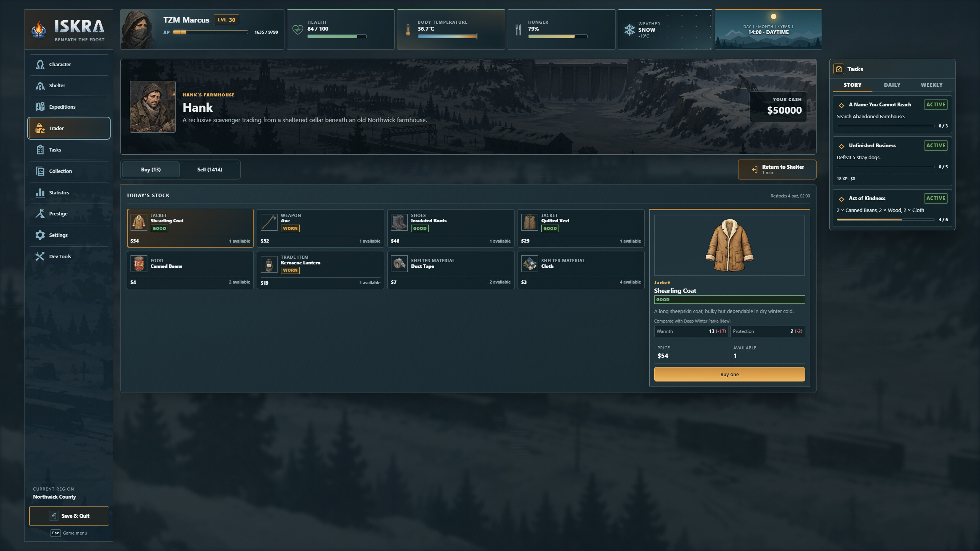
Task: Select the Insulated Boots stock card
Action: click(x=451, y=228)
